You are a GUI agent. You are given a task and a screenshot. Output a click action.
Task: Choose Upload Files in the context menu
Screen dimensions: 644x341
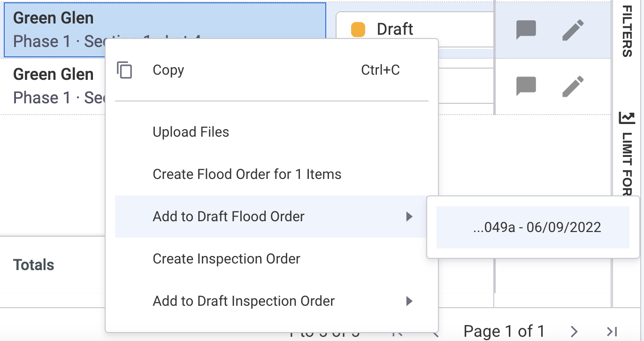(191, 132)
